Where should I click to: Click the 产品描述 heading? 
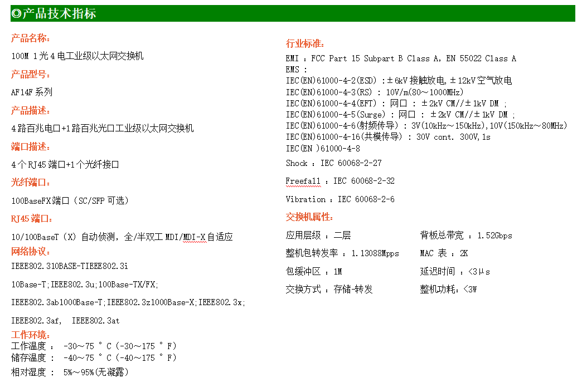click(x=31, y=111)
